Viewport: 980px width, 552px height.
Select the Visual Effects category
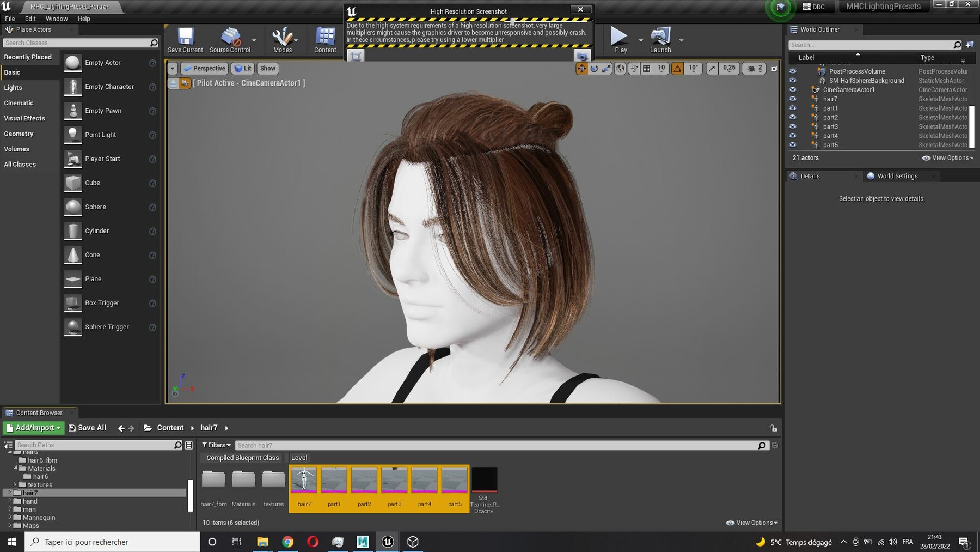point(29,118)
